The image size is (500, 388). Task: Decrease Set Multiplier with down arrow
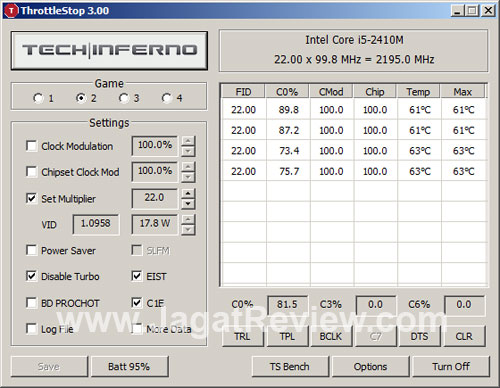[x=188, y=204]
